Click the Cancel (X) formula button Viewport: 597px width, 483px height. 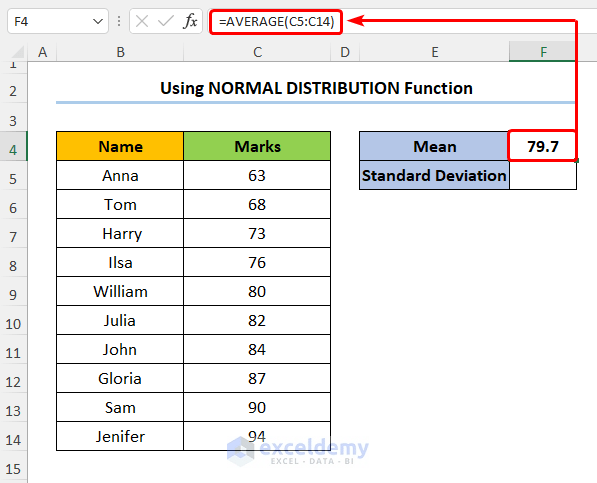pos(142,21)
